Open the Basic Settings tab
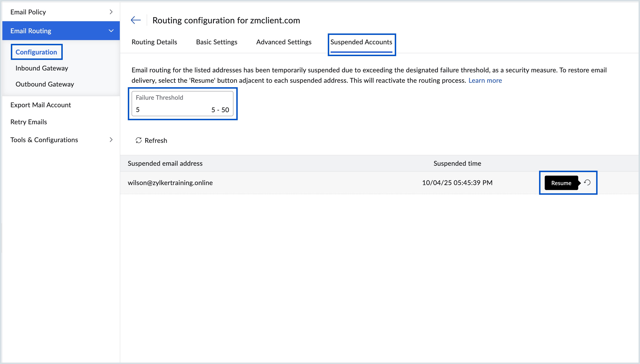This screenshot has height=364, width=640. tap(216, 42)
